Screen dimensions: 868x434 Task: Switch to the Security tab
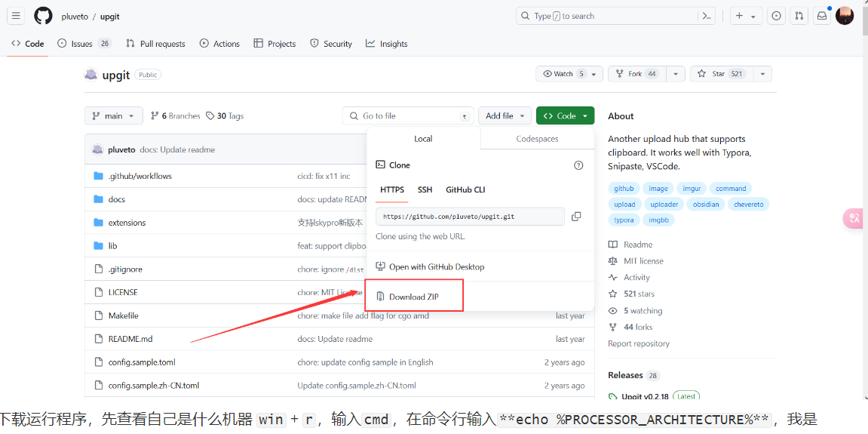click(331, 44)
